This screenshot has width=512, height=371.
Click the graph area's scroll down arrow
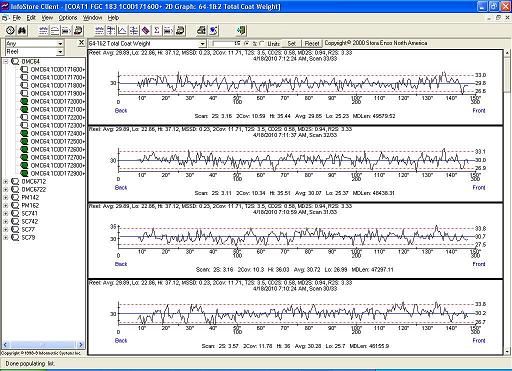click(508, 351)
